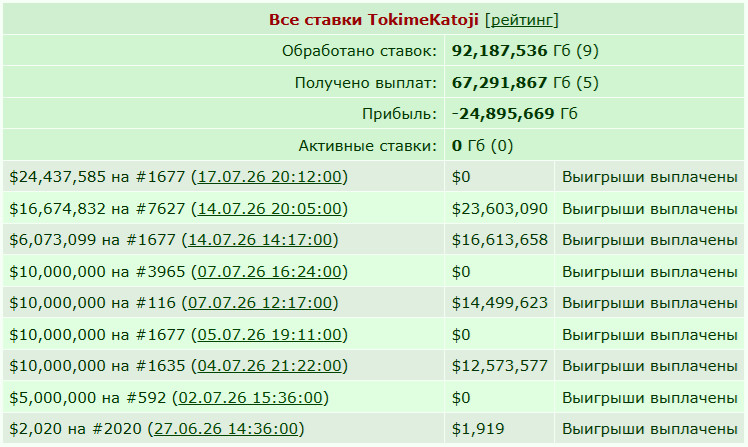Screen dimensions: 748x447
Task: Select the 67,291,867 payouts received value
Action: [499, 83]
